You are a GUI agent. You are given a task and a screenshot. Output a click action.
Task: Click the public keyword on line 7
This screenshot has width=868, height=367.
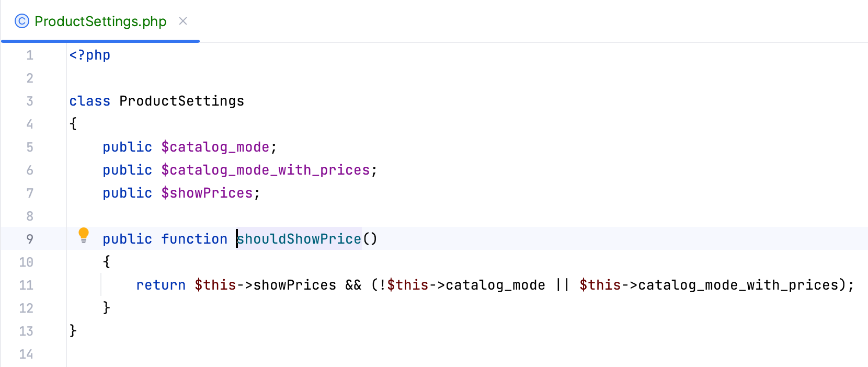127,193
